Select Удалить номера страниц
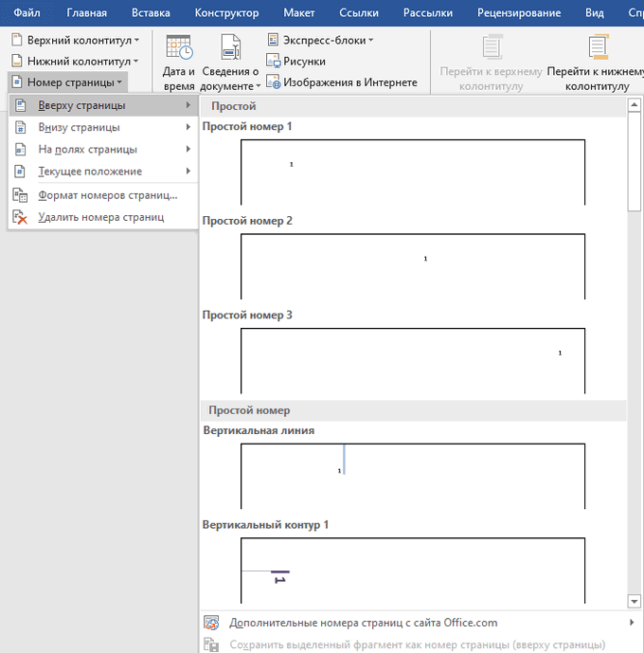The height and width of the screenshot is (653, 644). click(x=103, y=217)
